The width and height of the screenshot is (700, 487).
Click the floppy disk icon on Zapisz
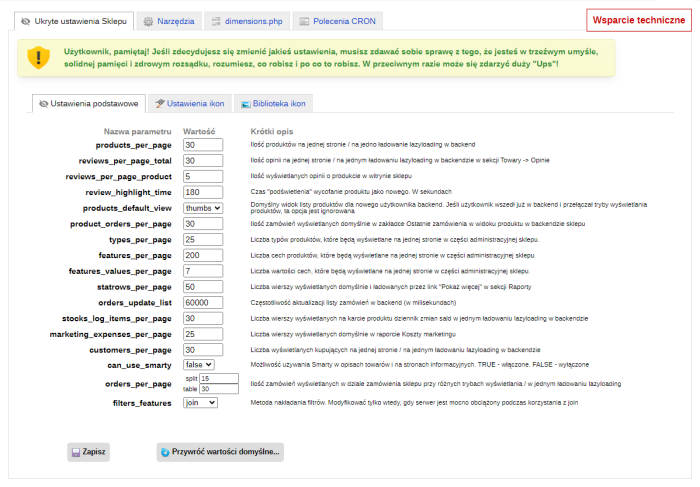click(76, 453)
